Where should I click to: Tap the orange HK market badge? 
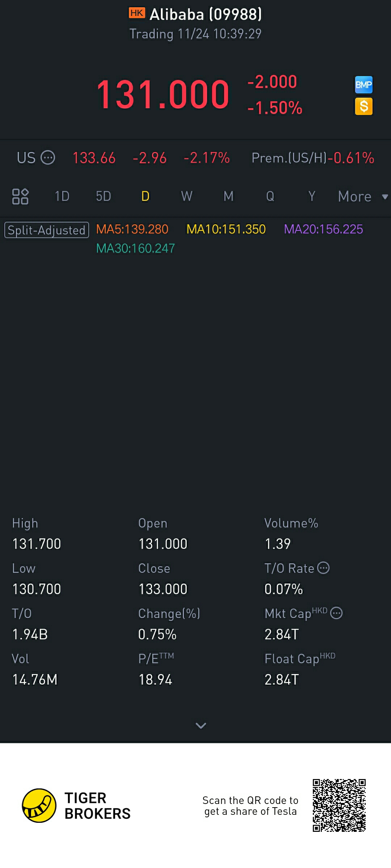click(x=137, y=13)
